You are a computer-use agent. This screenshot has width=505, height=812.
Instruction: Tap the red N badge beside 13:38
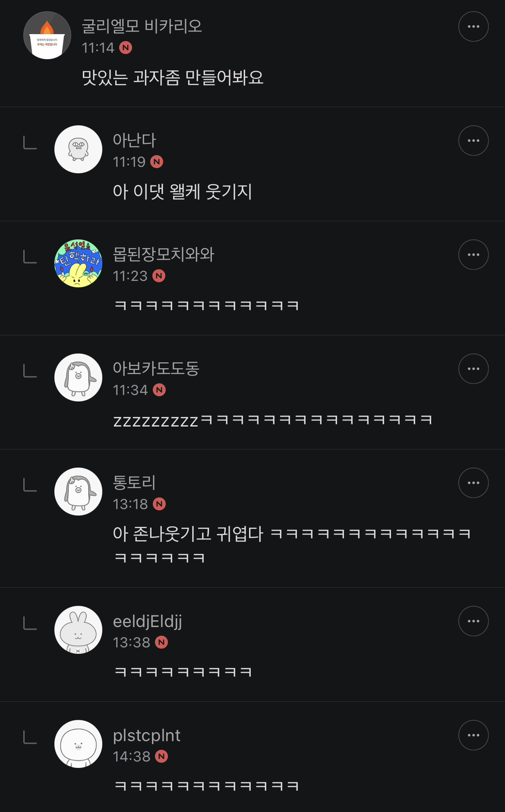[x=161, y=642]
